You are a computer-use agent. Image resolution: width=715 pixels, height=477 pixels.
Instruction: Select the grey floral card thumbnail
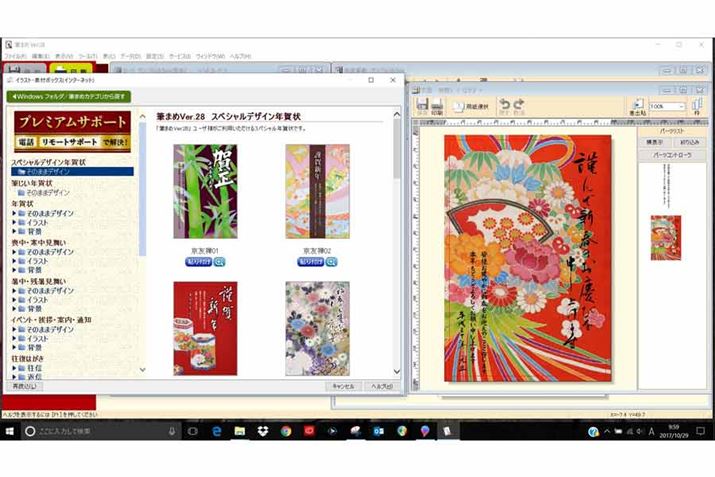pyautogui.click(x=317, y=328)
